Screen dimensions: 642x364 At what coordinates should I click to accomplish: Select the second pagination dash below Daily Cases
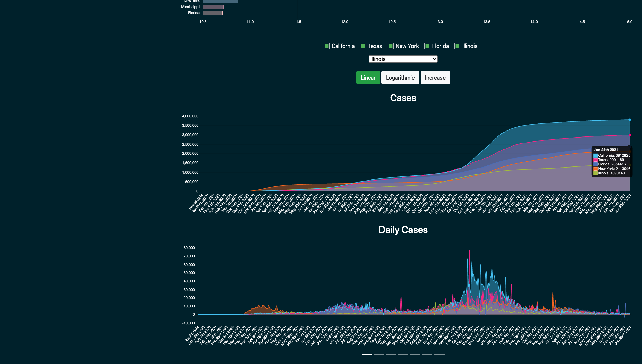(378, 354)
